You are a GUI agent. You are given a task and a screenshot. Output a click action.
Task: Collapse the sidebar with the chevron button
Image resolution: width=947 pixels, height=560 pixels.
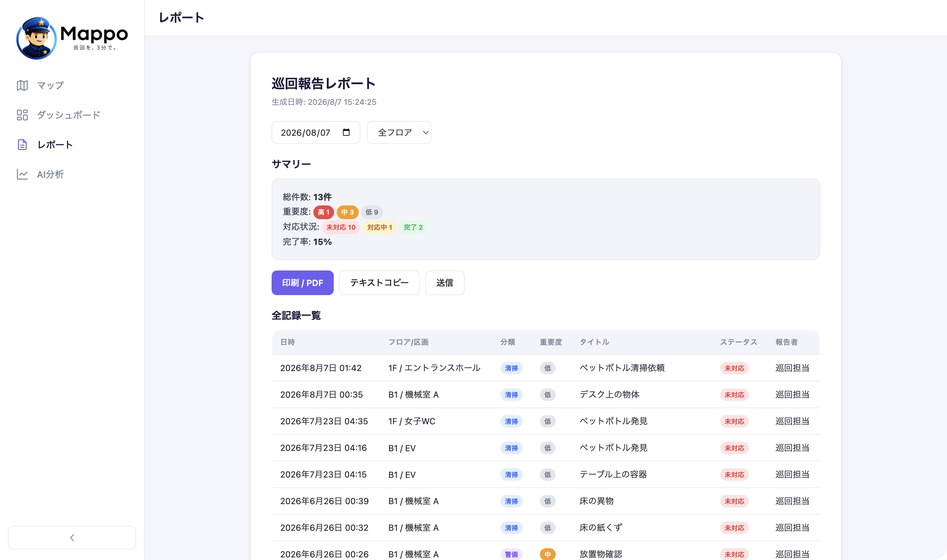coord(72,537)
